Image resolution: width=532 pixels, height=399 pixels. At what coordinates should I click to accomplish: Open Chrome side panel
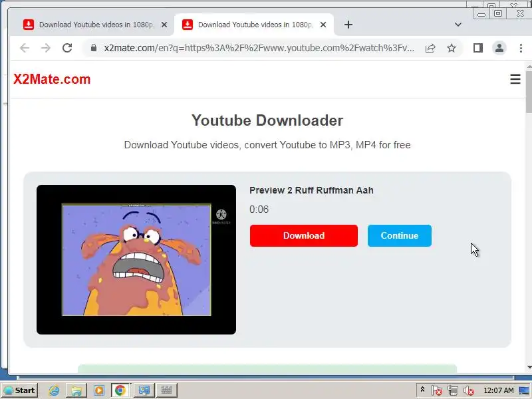(478, 48)
